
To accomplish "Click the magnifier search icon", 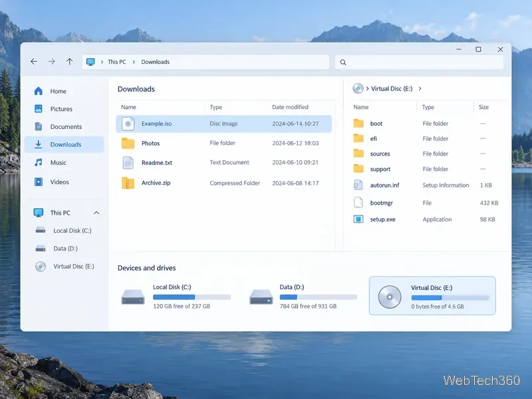I will [343, 63].
